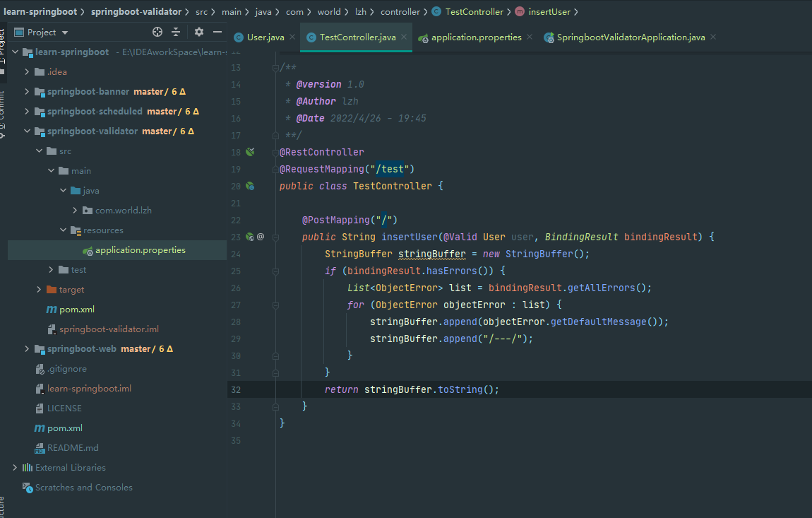Screen dimensions: 812x518
Task: Close the SpringbootValidatorApplication.java tab
Action: [713, 37]
